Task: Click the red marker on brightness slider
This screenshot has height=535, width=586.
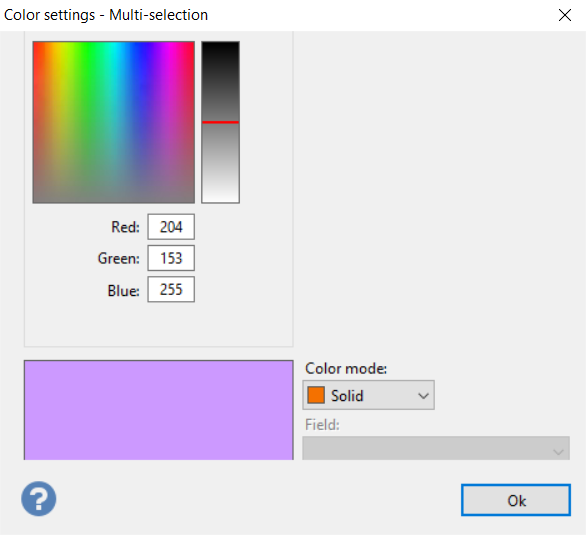Action: 220,122
